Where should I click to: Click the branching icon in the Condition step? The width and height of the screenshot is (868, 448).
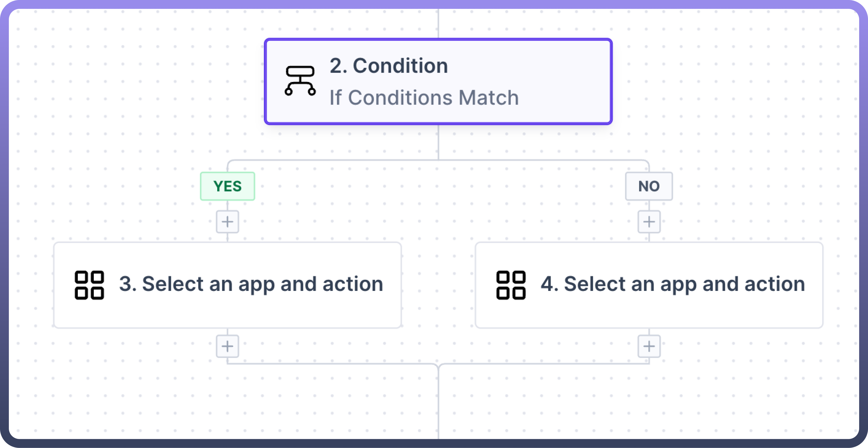pyautogui.click(x=300, y=81)
